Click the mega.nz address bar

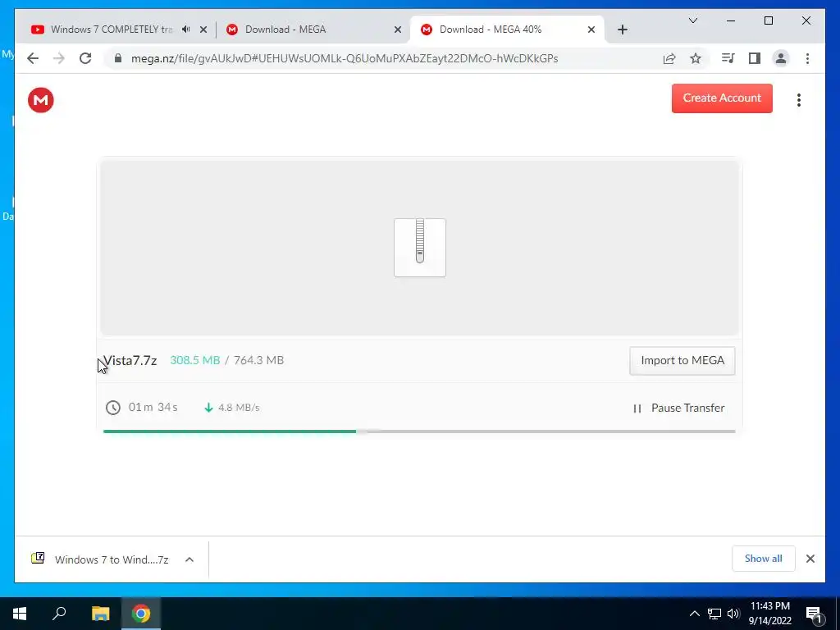pos(345,58)
